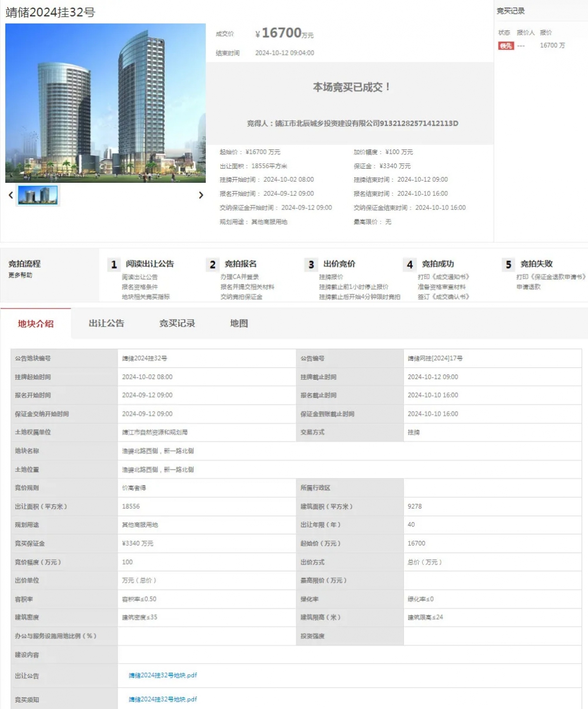The image size is (588, 709).
Task: Open the 竞买记录 tab
Action: [177, 323]
